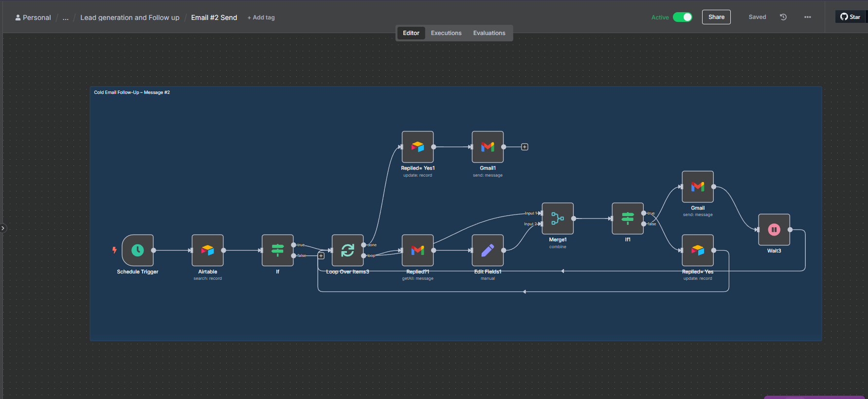
Task: Click the Add tag link
Action: point(261,18)
